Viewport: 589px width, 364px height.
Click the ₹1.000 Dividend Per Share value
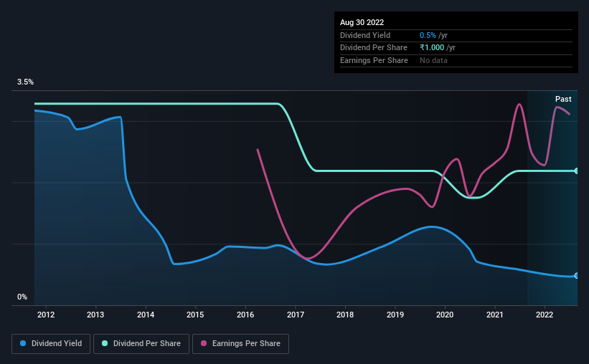(432, 48)
